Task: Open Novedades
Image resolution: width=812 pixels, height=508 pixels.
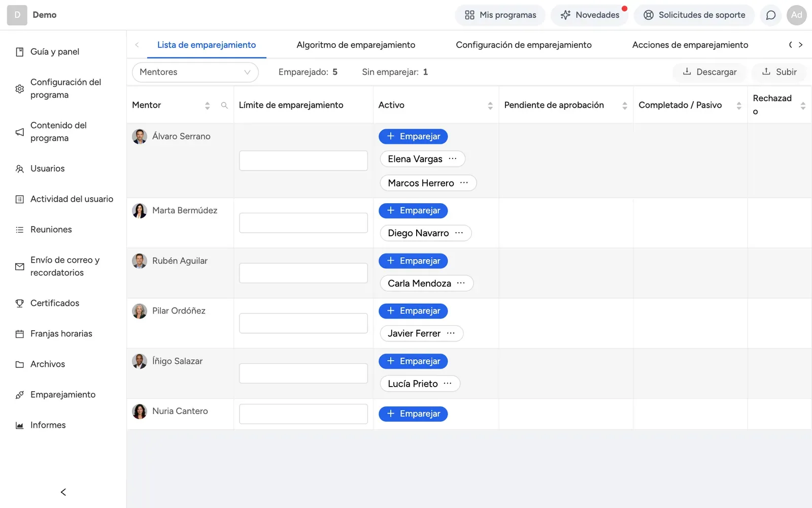Action: [x=590, y=15]
